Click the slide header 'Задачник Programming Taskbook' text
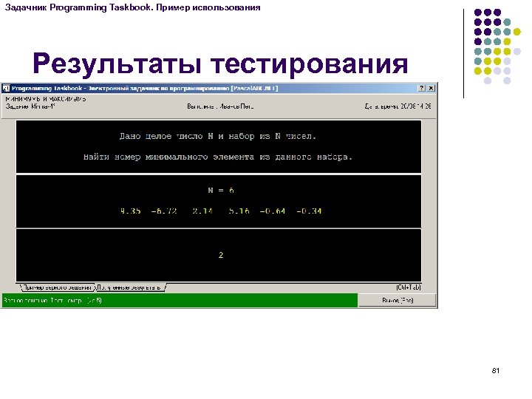532x399 pixels. [133, 7]
